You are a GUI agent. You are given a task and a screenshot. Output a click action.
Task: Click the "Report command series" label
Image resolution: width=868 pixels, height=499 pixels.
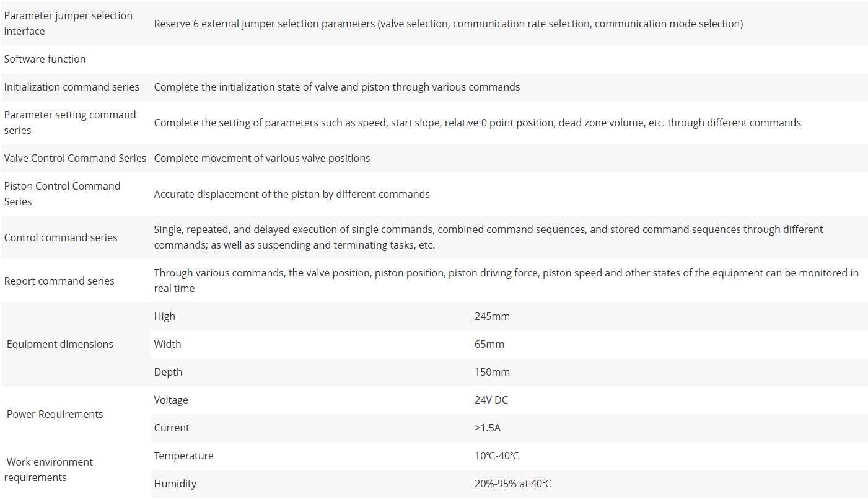click(x=59, y=281)
